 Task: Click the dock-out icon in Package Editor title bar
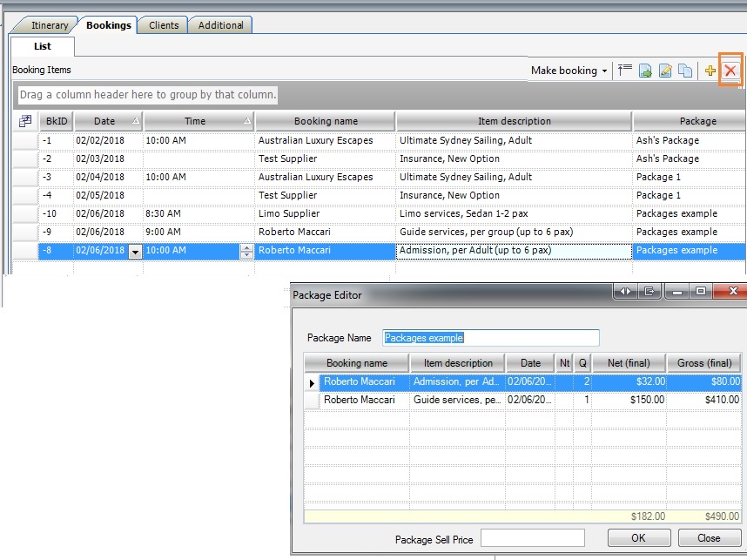(649, 292)
